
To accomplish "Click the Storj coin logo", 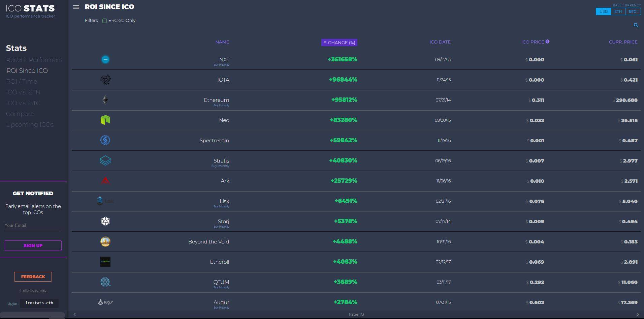I will click(105, 221).
